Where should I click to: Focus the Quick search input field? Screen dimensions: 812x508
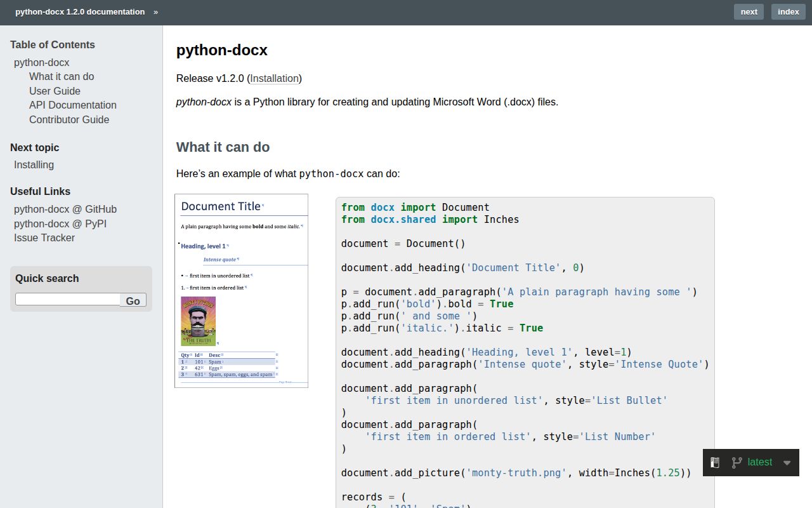click(68, 299)
